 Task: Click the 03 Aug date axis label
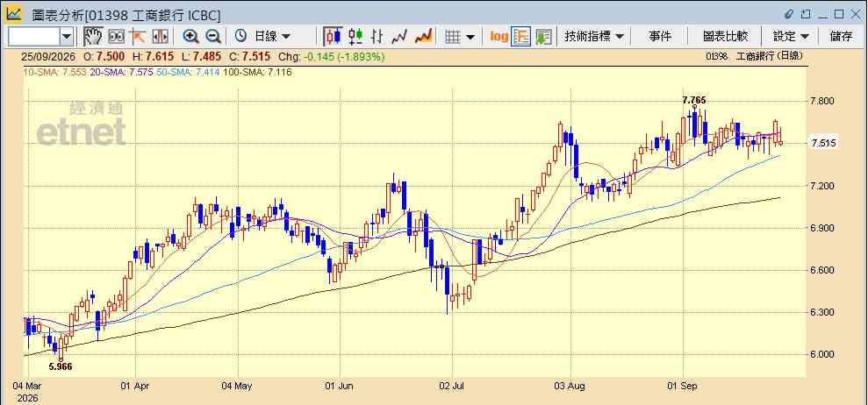570,386
